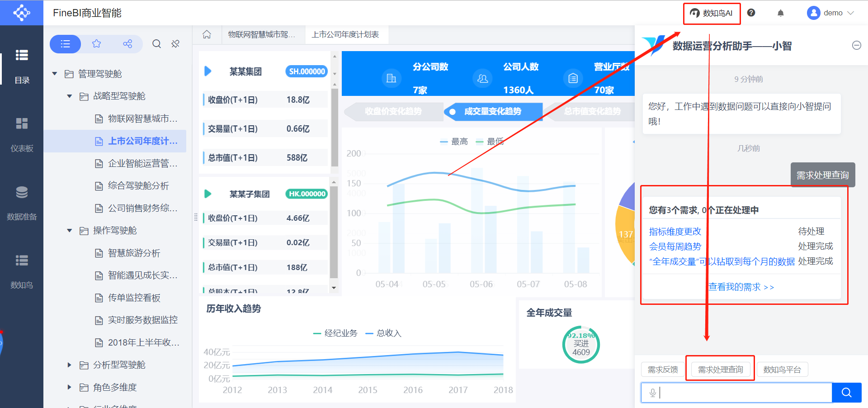
Task: Open the notifications bell
Action: click(x=780, y=13)
